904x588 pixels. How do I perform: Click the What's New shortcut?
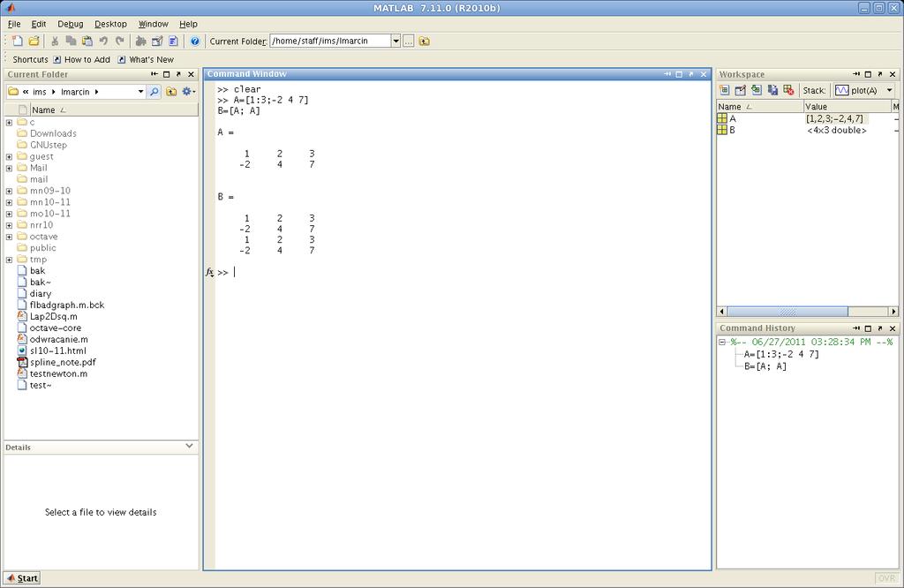(x=146, y=59)
